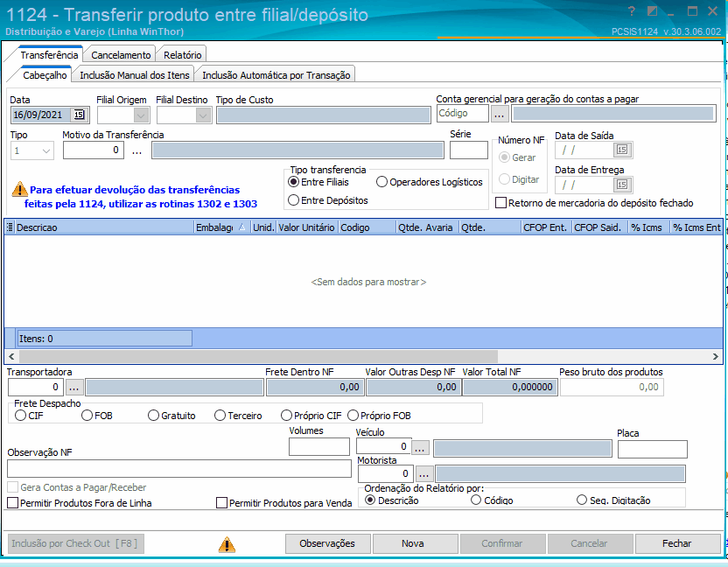Expand the Filial Destino dropdown
728x567 pixels.
coord(203,115)
